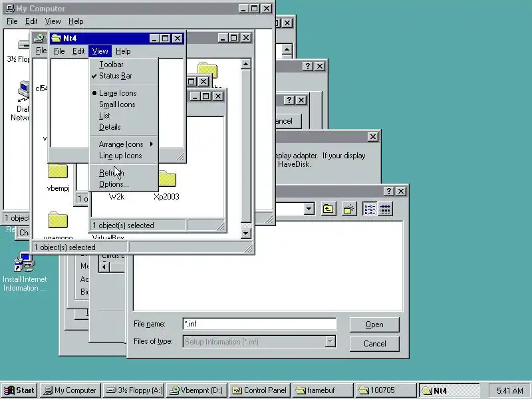Go up one level in Open dialog
This screenshot has width=532, height=399.
328,209
